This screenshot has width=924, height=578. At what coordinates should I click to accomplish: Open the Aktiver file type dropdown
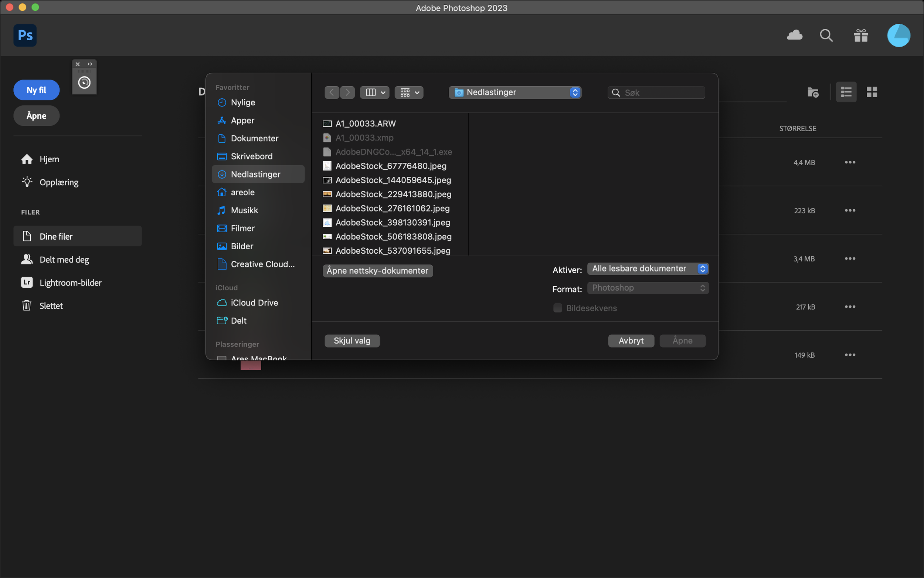pyautogui.click(x=648, y=269)
